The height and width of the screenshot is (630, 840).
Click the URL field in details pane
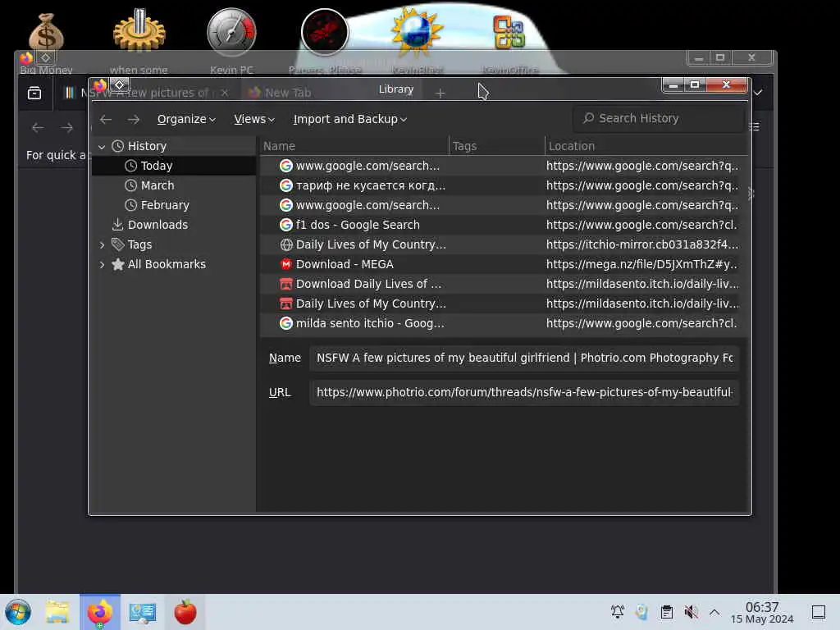(524, 392)
